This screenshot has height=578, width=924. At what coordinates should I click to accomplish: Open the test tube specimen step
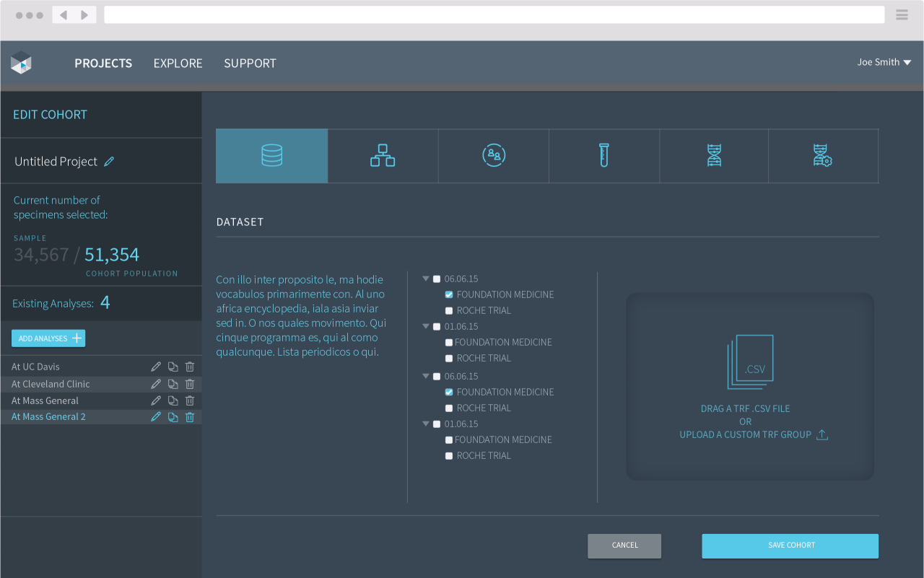tap(604, 156)
